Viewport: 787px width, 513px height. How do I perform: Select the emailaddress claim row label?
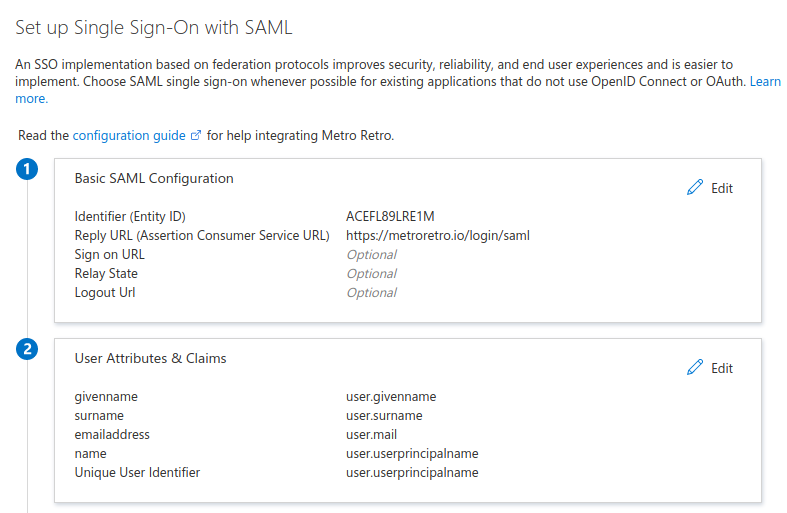point(112,435)
